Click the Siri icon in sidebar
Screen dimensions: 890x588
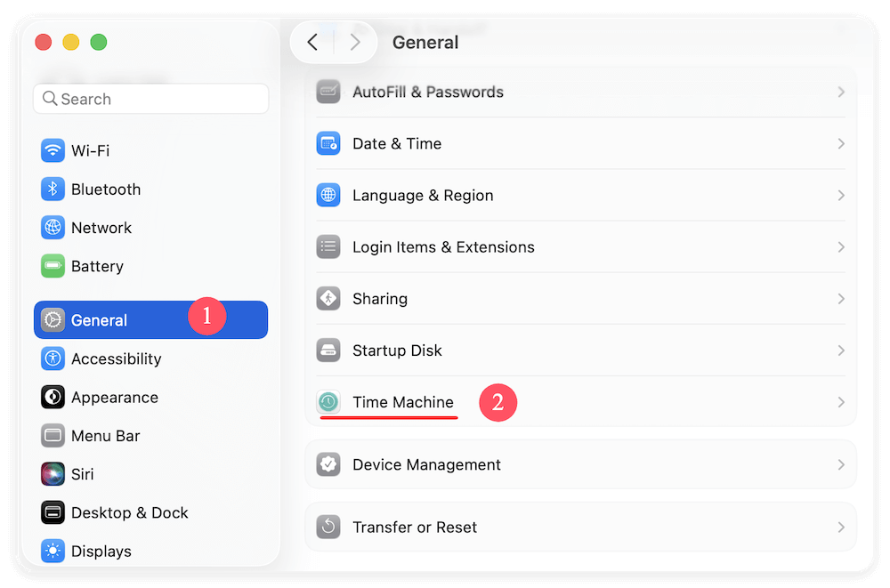coord(53,474)
